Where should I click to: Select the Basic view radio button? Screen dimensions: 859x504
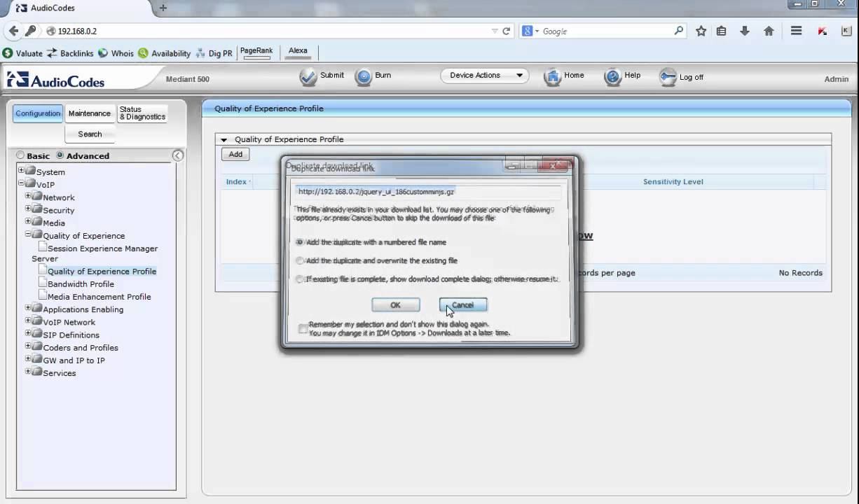coord(20,155)
